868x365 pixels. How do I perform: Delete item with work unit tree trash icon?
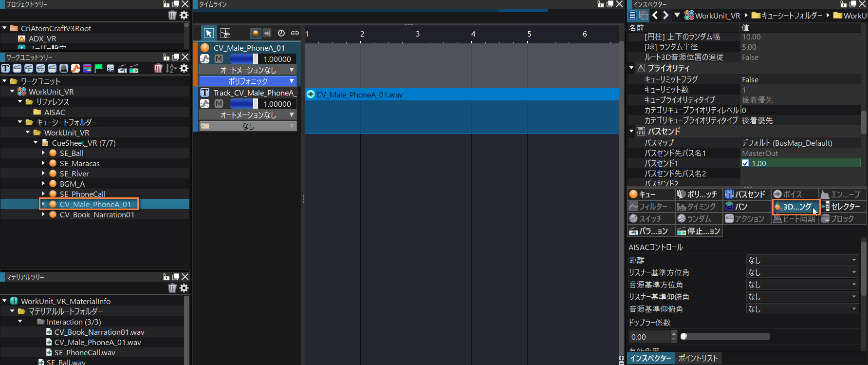point(158,68)
